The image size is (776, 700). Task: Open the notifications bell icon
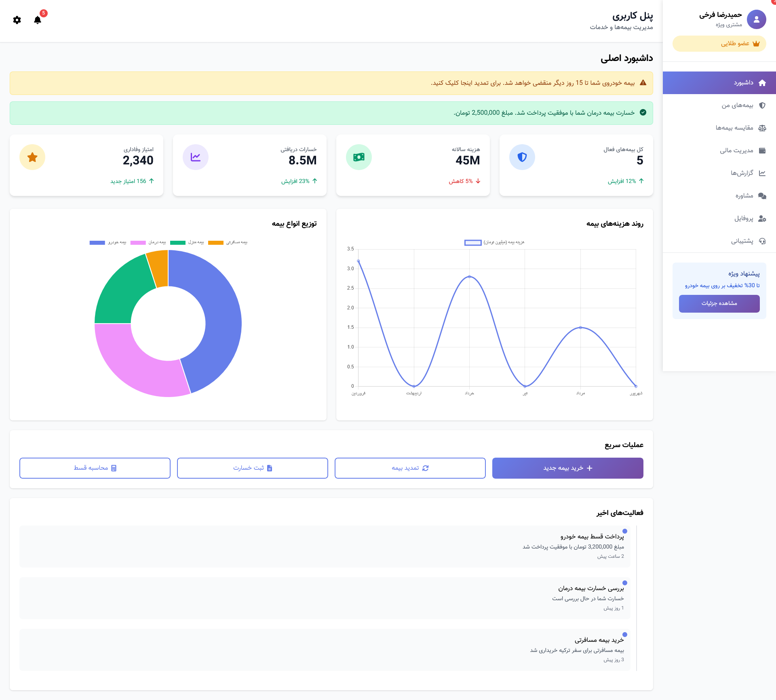(37, 20)
